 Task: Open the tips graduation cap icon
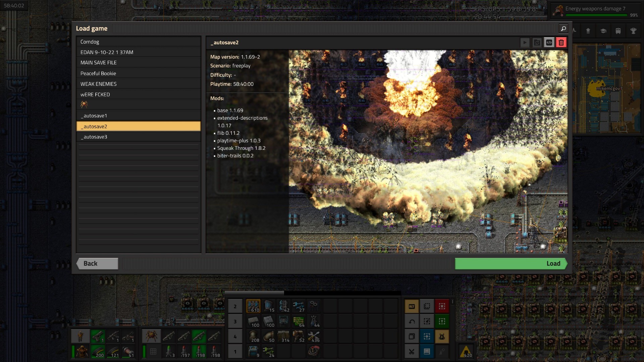(x=603, y=31)
